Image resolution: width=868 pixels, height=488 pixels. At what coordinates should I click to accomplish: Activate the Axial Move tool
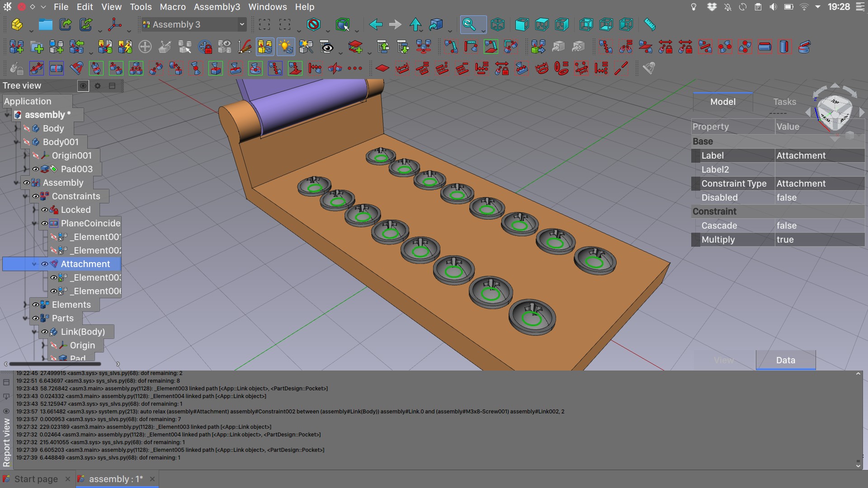tap(165, 46)
